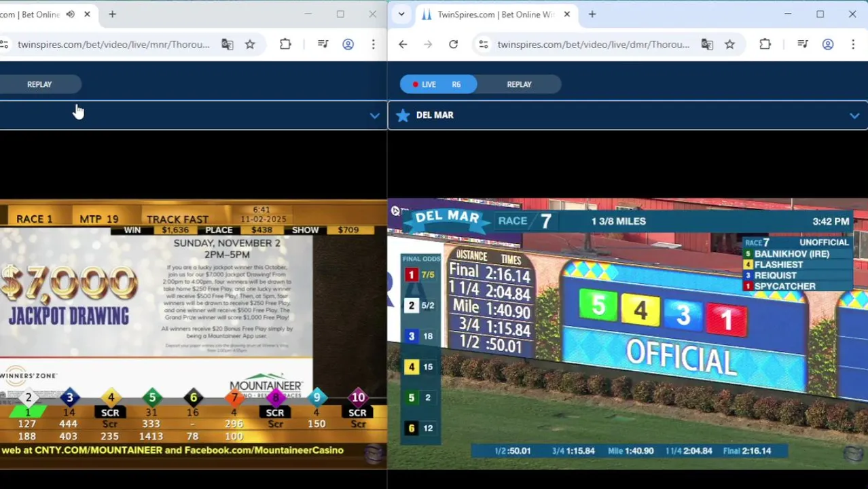This screenshot has height=489, width=868.
Task: Maximize the left Chrome window
Action: pos(340,14)
